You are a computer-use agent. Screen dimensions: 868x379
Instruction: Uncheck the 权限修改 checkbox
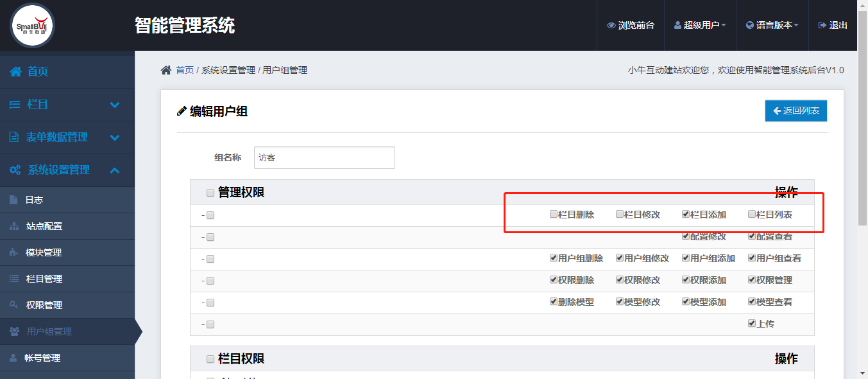620,279
